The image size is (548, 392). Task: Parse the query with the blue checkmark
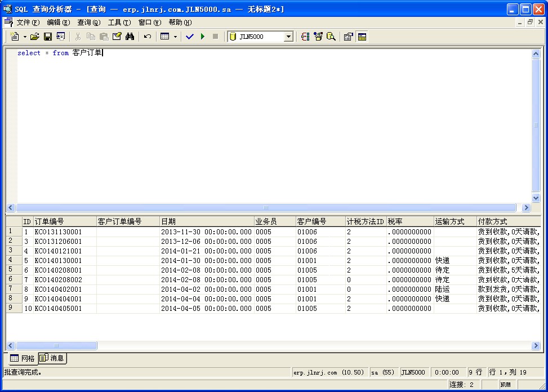[x=189, y=37]
